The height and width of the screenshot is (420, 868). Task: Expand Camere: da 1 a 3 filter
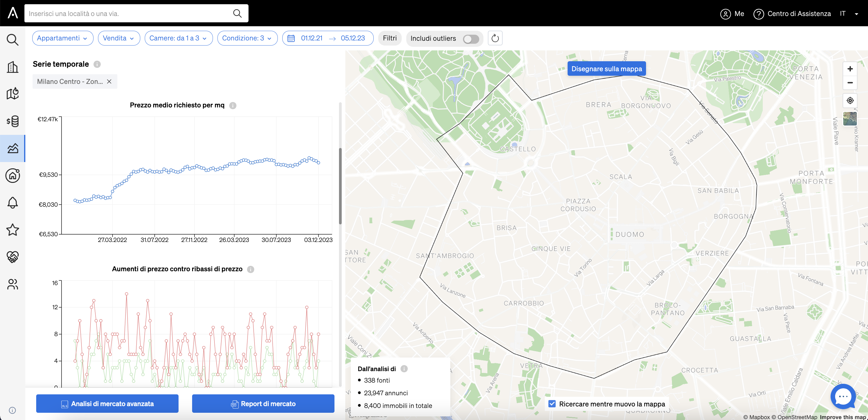pos(179,38)
